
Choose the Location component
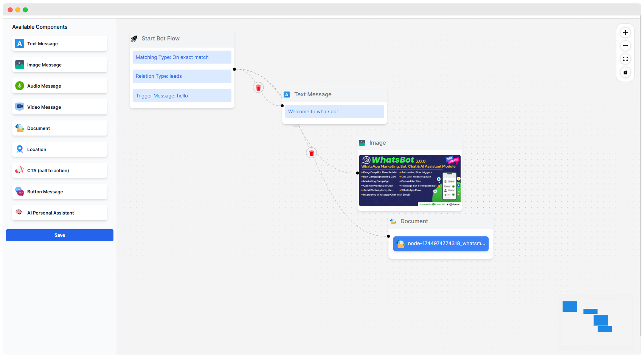[60, 150]
